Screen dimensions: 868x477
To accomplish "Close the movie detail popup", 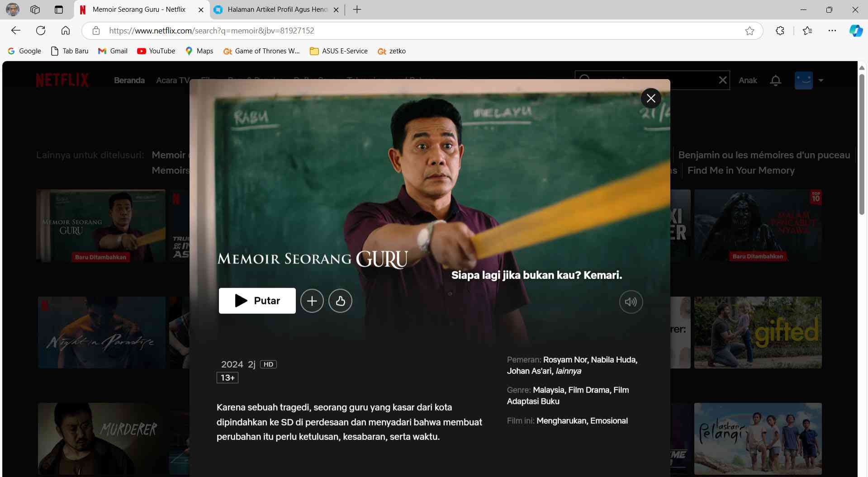I will [x=651, y=98].
